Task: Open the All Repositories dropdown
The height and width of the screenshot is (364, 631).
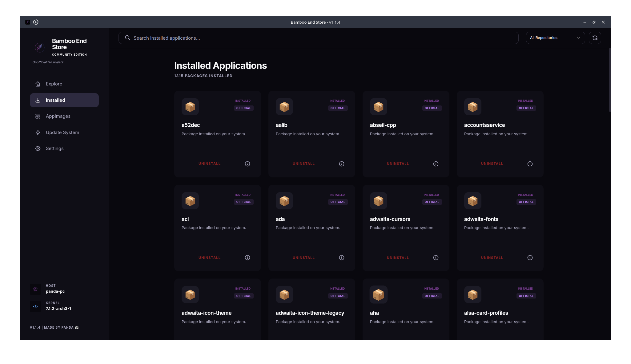Action: tap(555, 38)
